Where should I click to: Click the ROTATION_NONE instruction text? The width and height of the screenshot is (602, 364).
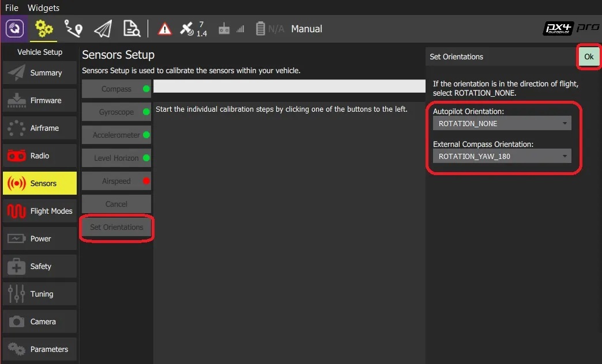[x=506, y=88]
